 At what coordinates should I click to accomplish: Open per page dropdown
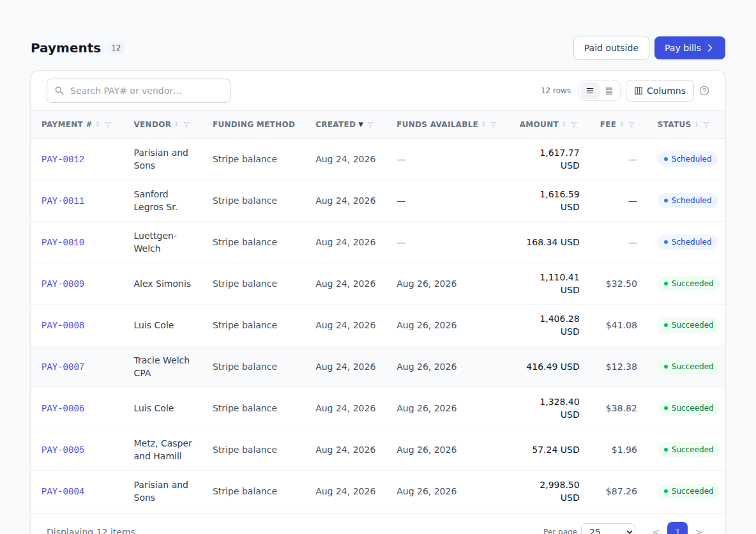[608, 531]
